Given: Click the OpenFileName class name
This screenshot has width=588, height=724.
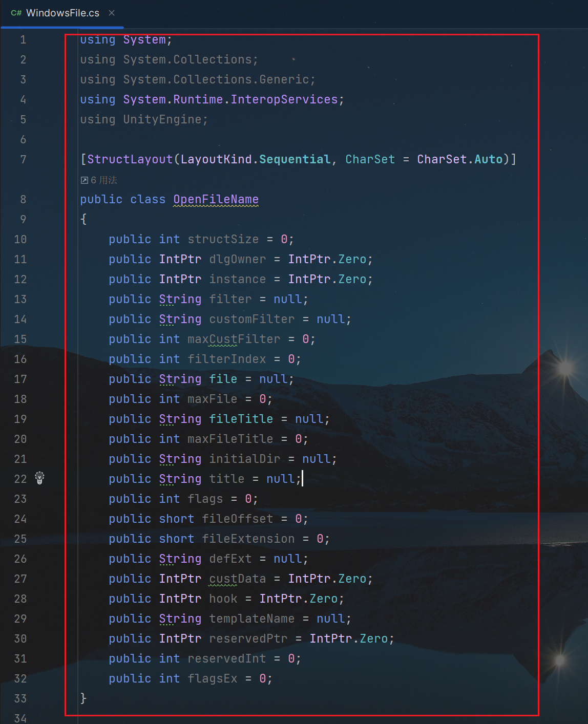Looking at the screenshot, I should (x=216, y=199).
